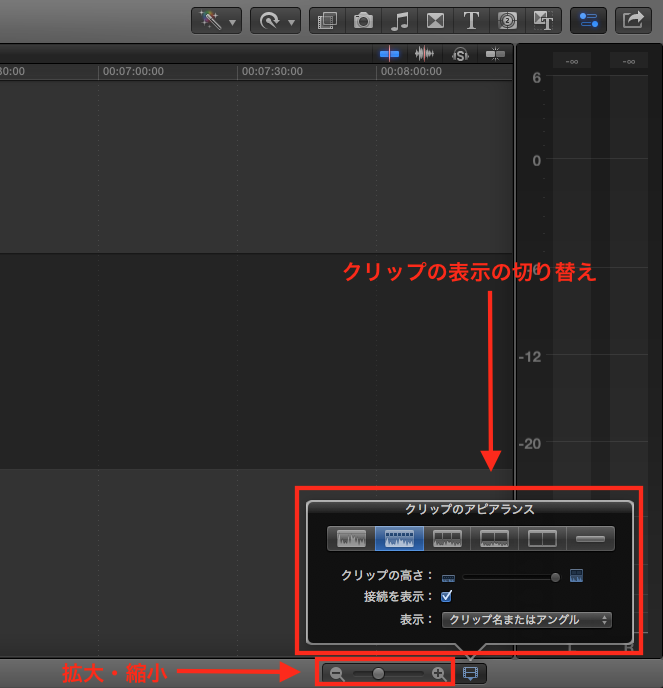Viewport: 663px width, 688px height.
Task: Open the magic wand Enhancements menu
Action: point(216,21)
